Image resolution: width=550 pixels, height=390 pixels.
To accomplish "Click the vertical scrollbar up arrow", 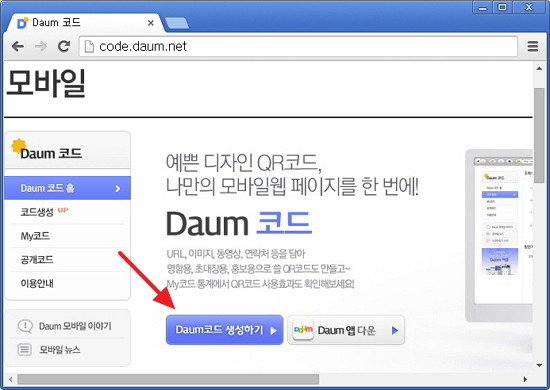I will [539, 68].
